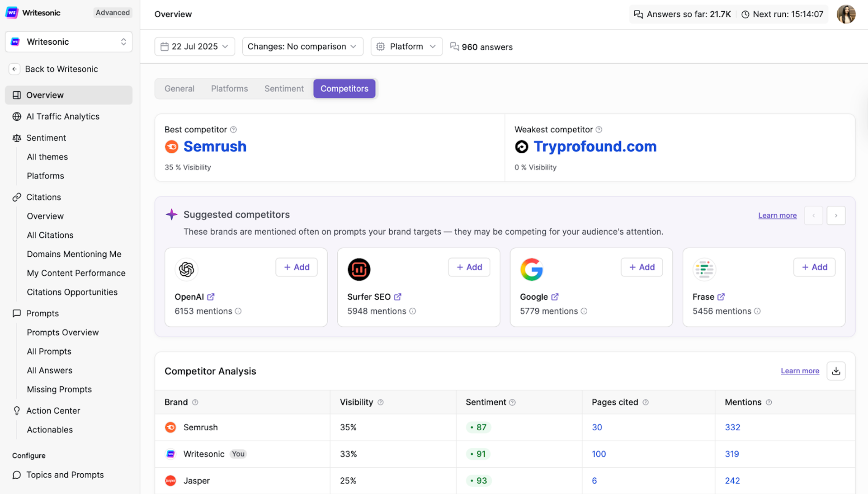868x494 pixels.
Task: Click Weakest competitor info icon
Action: pos(599,130)
